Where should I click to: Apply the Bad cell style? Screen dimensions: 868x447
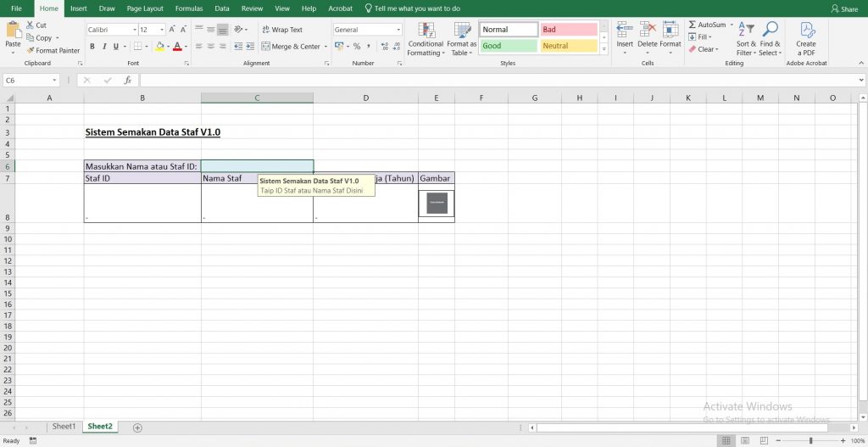pos(569,30)
